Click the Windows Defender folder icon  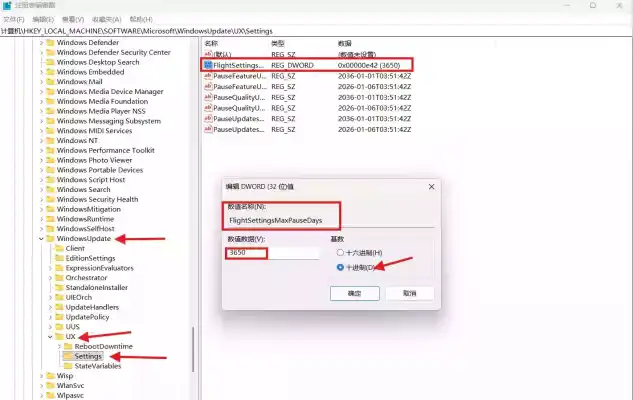point(50,43)
